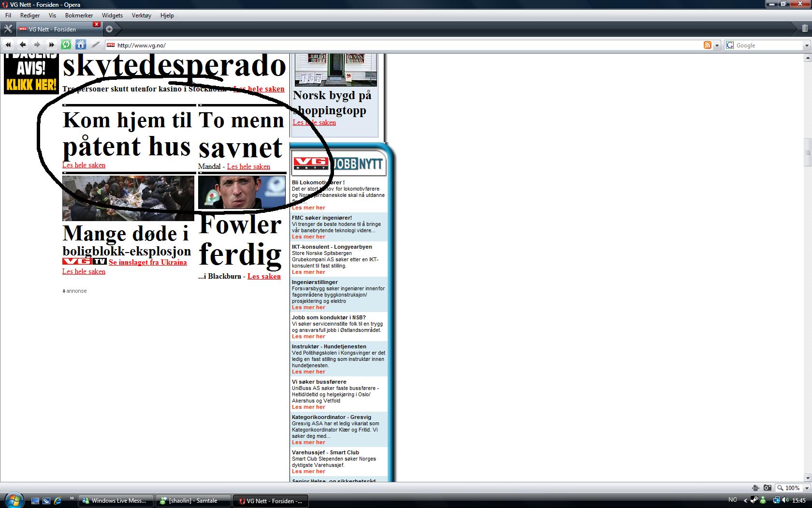Image resolution: width=812 pixels, height=508 pixels.
Task: Click the volume speaker tray icon
Action: [785, 500]
